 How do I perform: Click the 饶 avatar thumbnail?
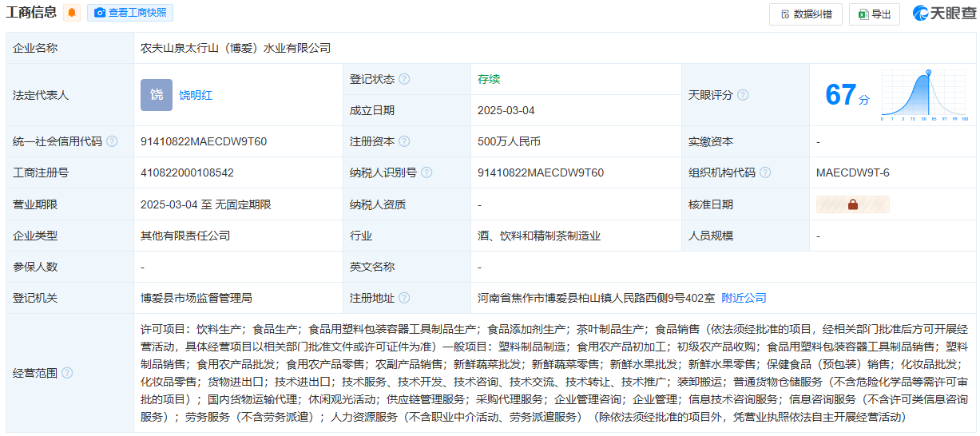157,95
